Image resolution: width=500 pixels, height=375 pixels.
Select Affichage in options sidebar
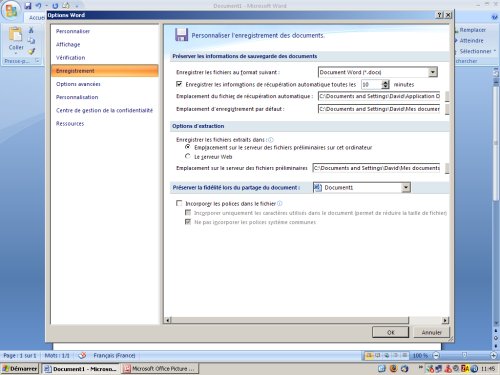click(x=105, y=44)
